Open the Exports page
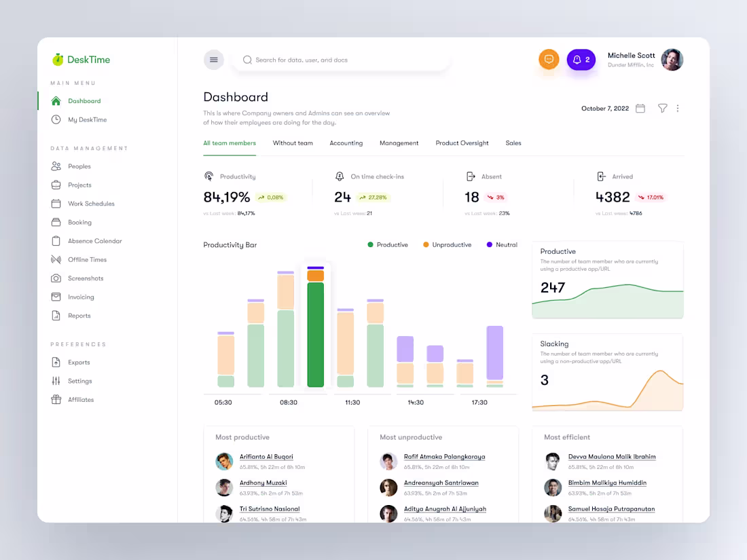This screenshot has width=747, height=560. click(78, 362)
